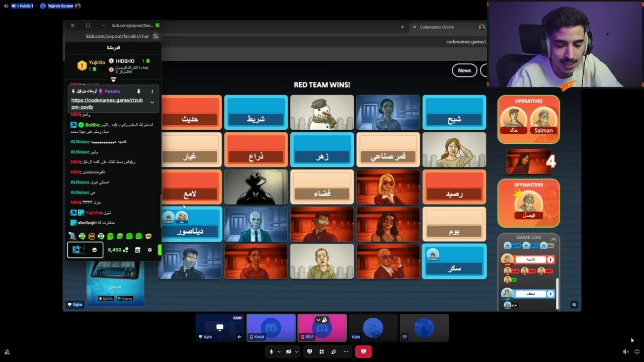The height and width of the screenshot is (362, 644).
Task: Click the zoom magnifier icon near game log
Action: click(x=574, y=305)
